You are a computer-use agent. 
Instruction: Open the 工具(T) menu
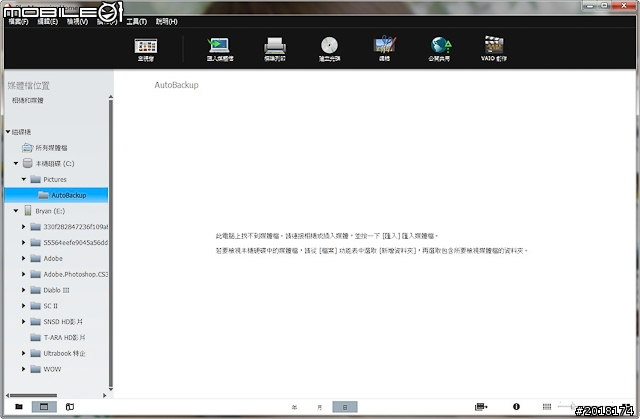[x=136, y=20]
